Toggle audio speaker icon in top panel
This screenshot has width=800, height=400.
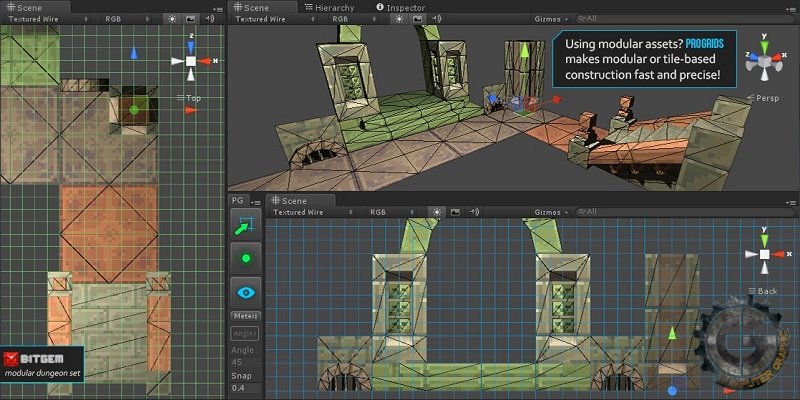point(436,19)
